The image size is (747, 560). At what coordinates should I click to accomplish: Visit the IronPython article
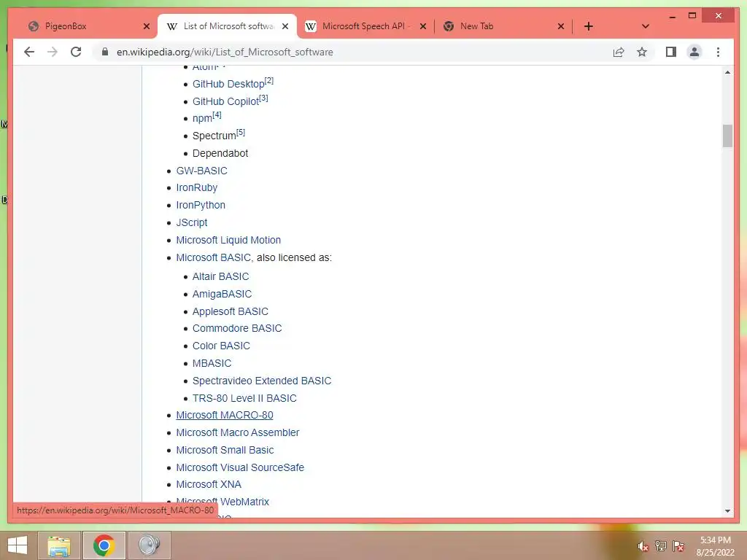click(201, 205)
